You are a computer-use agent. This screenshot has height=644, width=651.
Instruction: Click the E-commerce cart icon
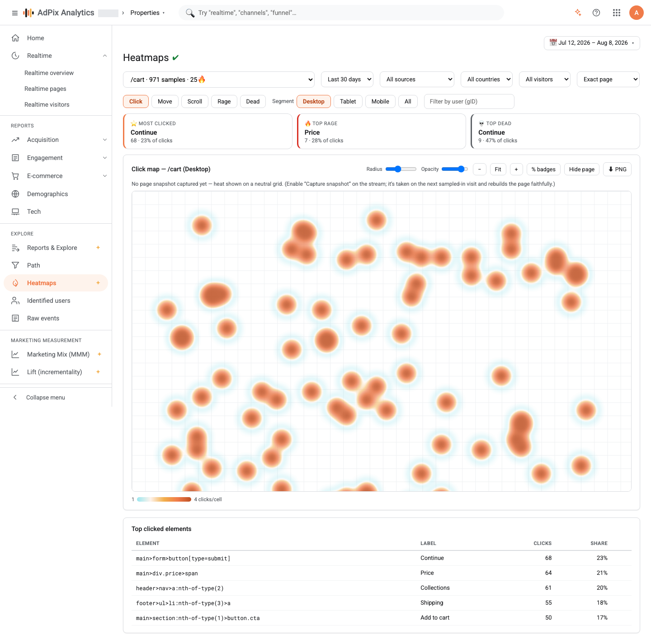[x=15, y=176]
